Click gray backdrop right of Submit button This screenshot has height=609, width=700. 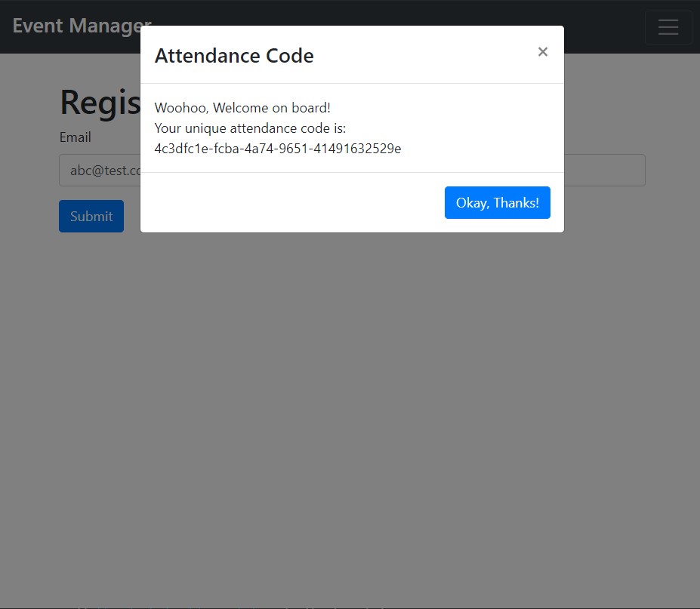(x=132, y=216)
